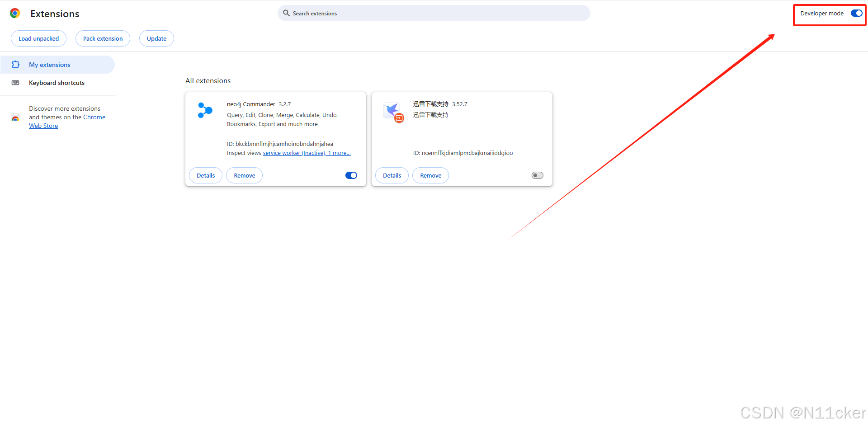
Task: Click the Developer mode label
Action: [822, 13]
